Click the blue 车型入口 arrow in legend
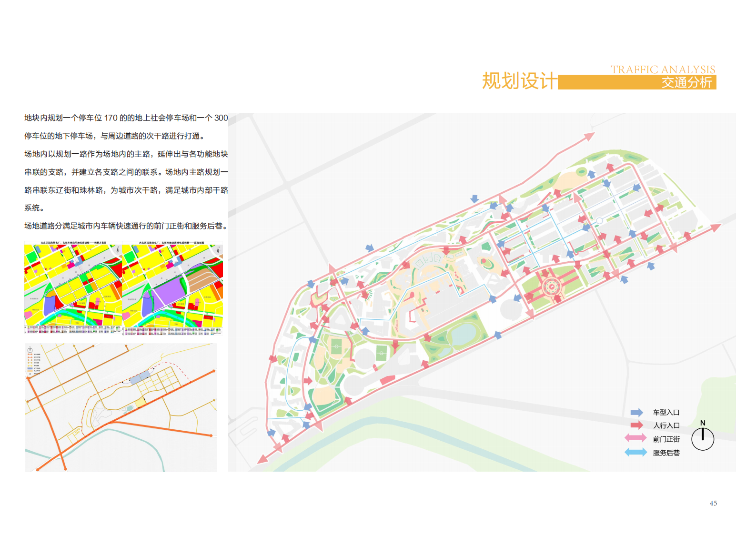This screenshot has height=534, width=756. click(x=636, y=413)
